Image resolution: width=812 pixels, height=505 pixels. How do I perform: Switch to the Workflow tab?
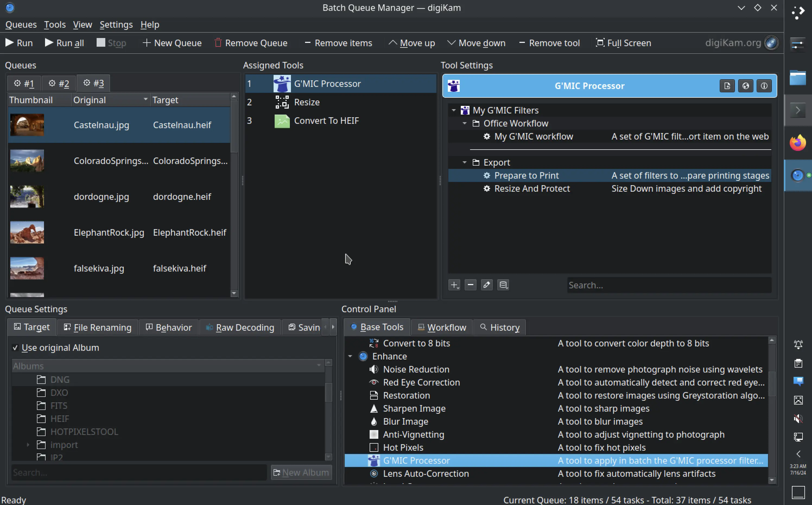442,327
